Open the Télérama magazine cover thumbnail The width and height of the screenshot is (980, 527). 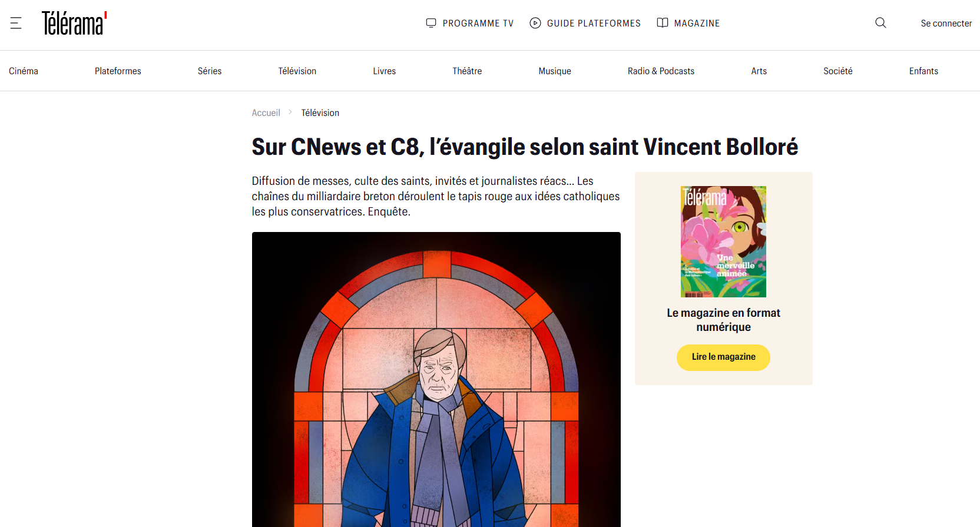[x=723, y=241]
